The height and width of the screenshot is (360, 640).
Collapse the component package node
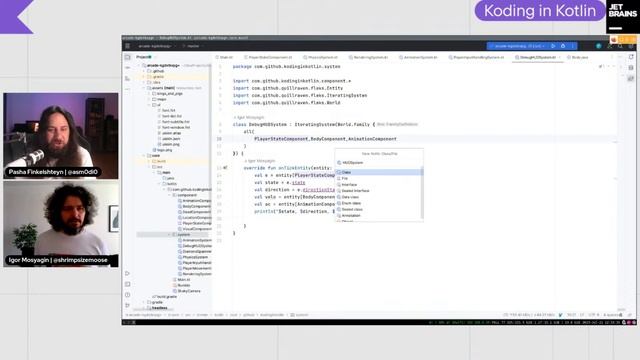(x=169, y=195)
